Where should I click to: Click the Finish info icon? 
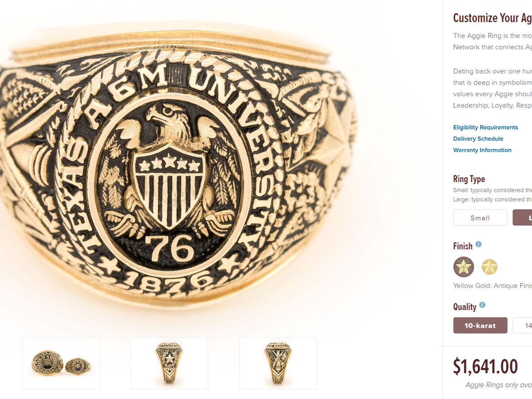point(478,244)
